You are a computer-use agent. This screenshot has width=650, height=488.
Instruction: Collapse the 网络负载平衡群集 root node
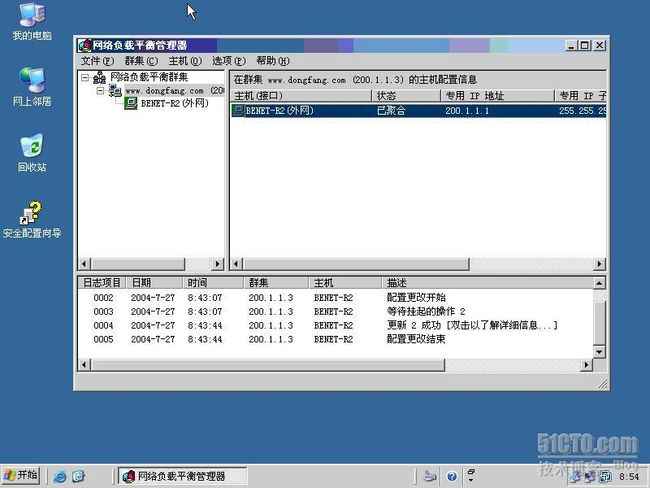(x=85, y=78)
